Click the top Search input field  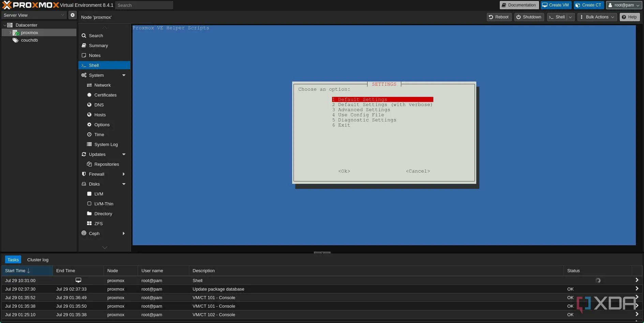tap(144, 5)
